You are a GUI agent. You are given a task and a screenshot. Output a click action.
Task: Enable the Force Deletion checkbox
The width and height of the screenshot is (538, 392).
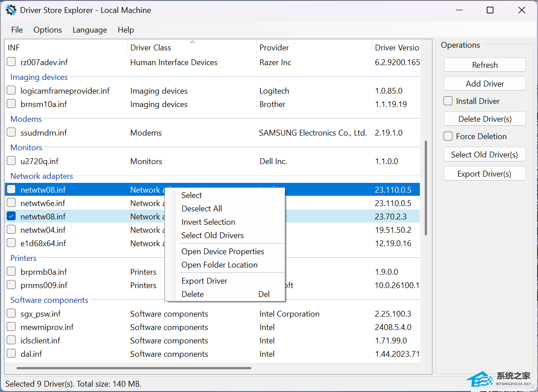click(448, 136)
